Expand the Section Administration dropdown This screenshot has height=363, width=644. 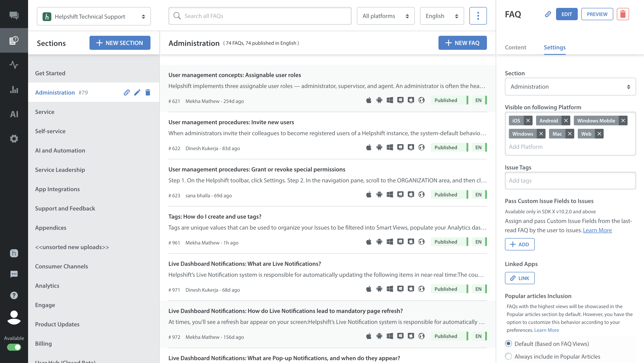pos(570,86)
